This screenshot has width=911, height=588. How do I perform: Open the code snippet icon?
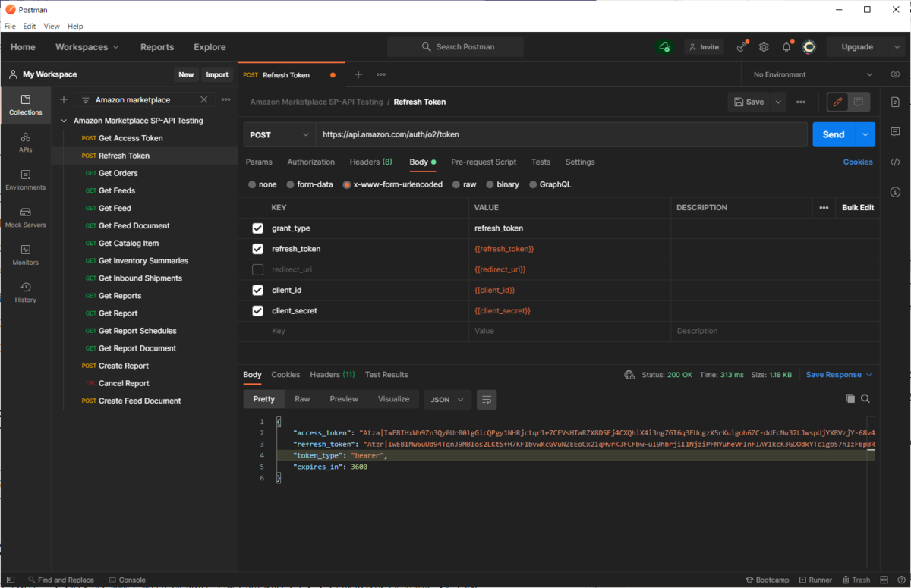[896, 162]
